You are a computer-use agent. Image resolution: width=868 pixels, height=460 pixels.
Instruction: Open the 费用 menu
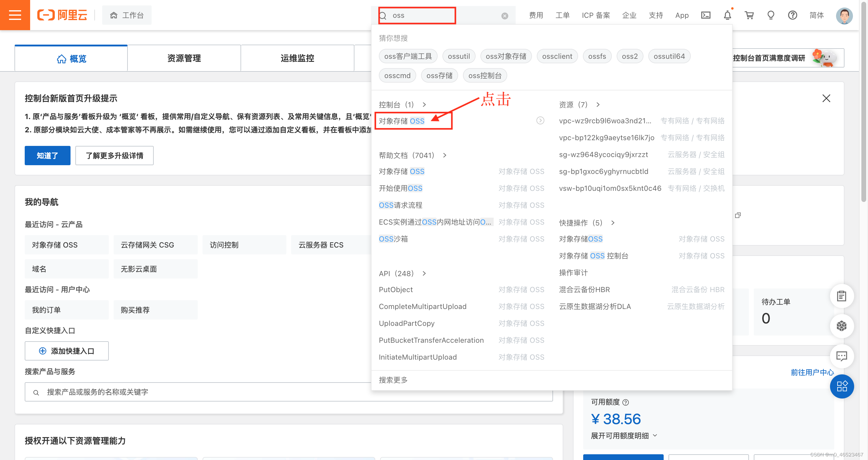point(536,15)
